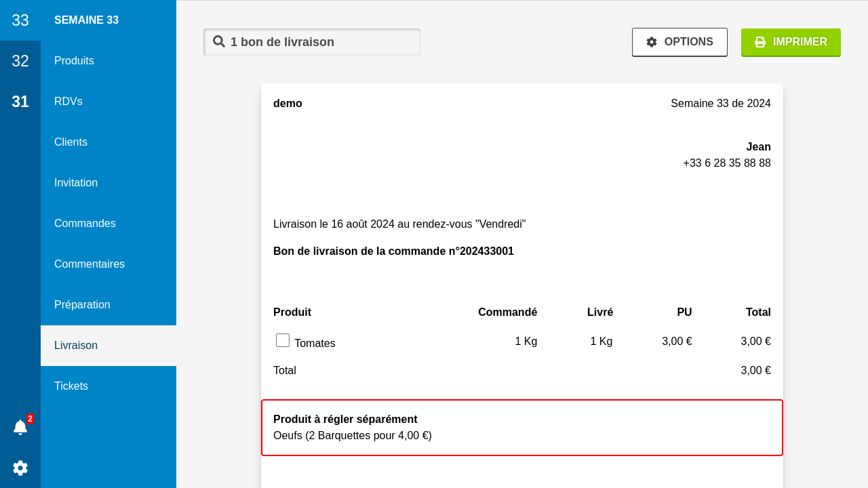This screenshot has height=488, width=868.
Task: Open the Produits menu item
Action: tap(75, 61)
